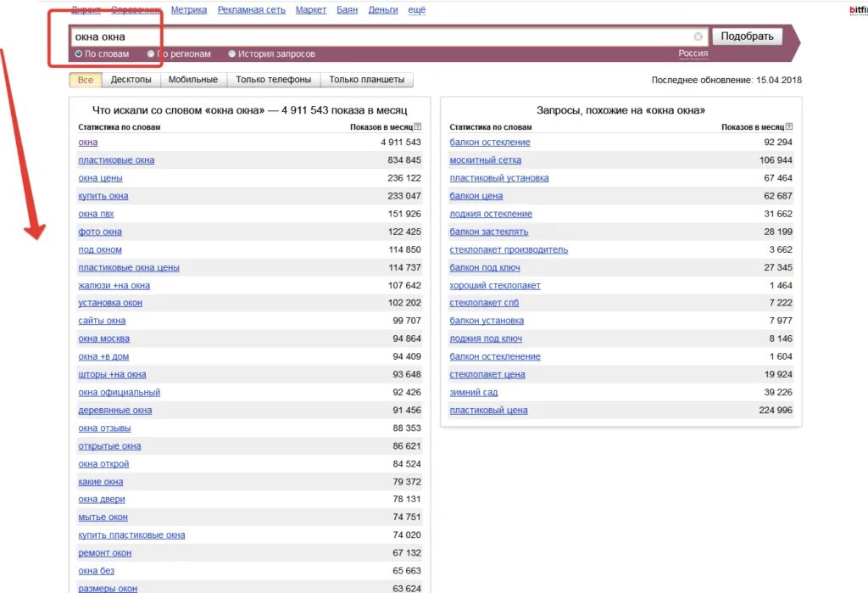This screenshot has height=593, width=868.
Task: Open the 'пластиковые окна' query link
Action: [116, 160]
